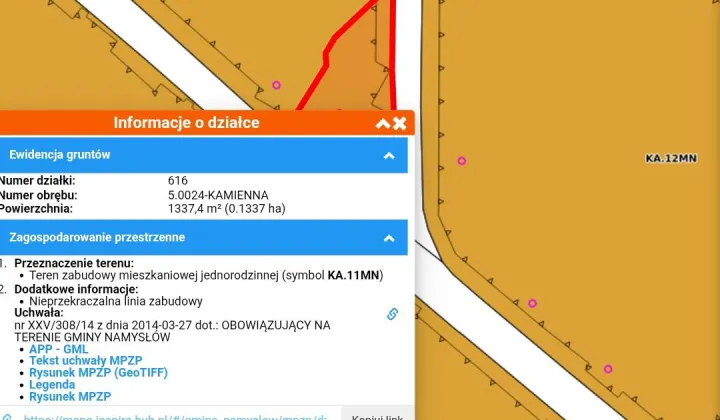This screenshot has height=420, width=720.
Task: Click the Dodatkowe informacje heading
Action: pyautogui.click(x=76, y=290)
